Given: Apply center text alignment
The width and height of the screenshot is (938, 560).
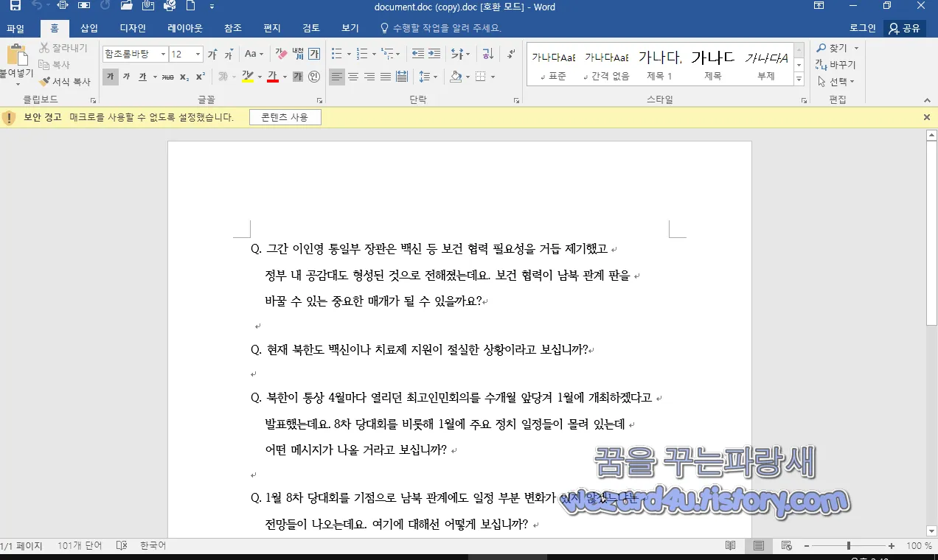Looking at the screenshot, I should pos(353,77).
